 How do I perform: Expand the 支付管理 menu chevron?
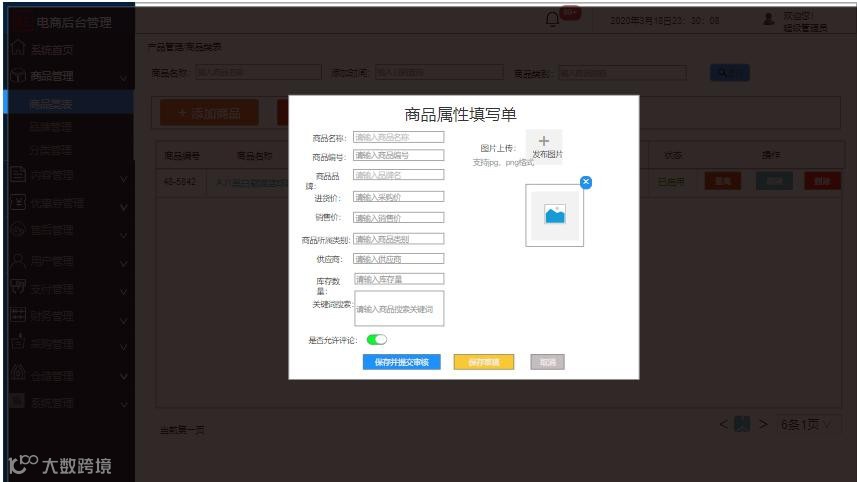tap(124, 291)
